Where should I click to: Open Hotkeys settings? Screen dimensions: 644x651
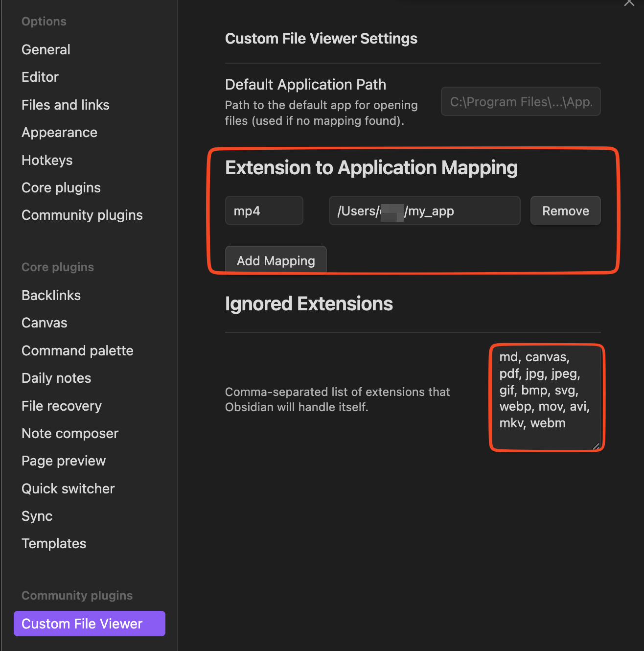[47, 160]
